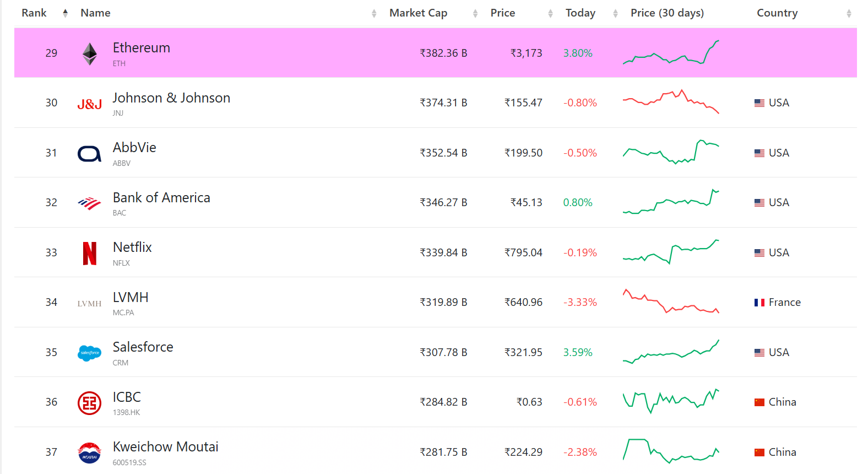Sort by Country column arrows
This screenshot has height=474, width=868.
tap(849, 13)
